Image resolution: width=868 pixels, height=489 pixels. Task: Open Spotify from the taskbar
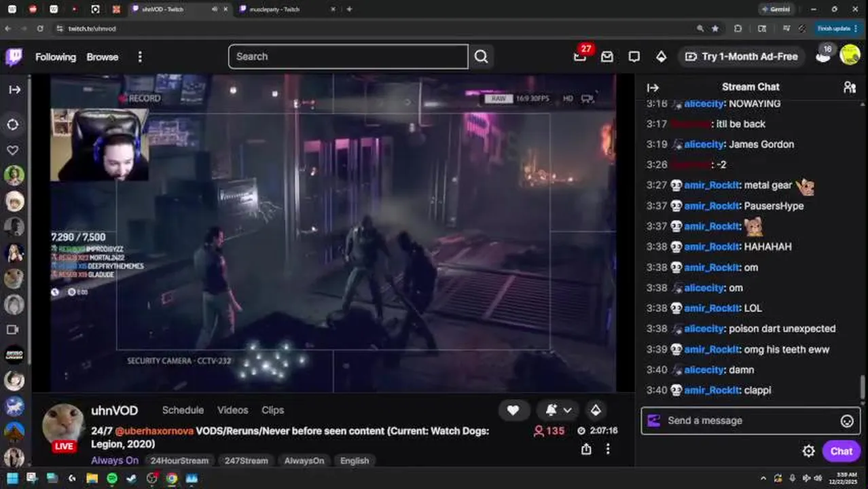(x=112, y=478)
